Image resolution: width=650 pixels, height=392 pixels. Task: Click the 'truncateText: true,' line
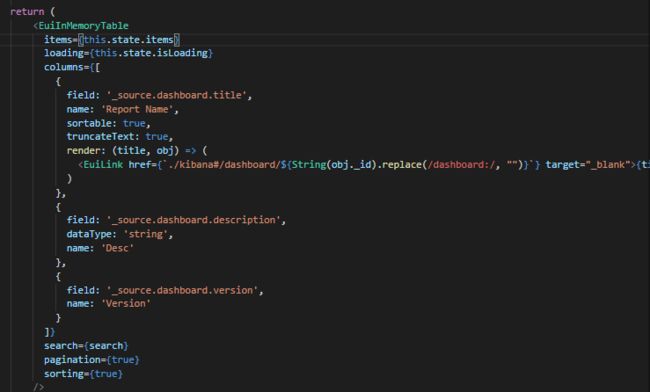click(x=119, y=137)
